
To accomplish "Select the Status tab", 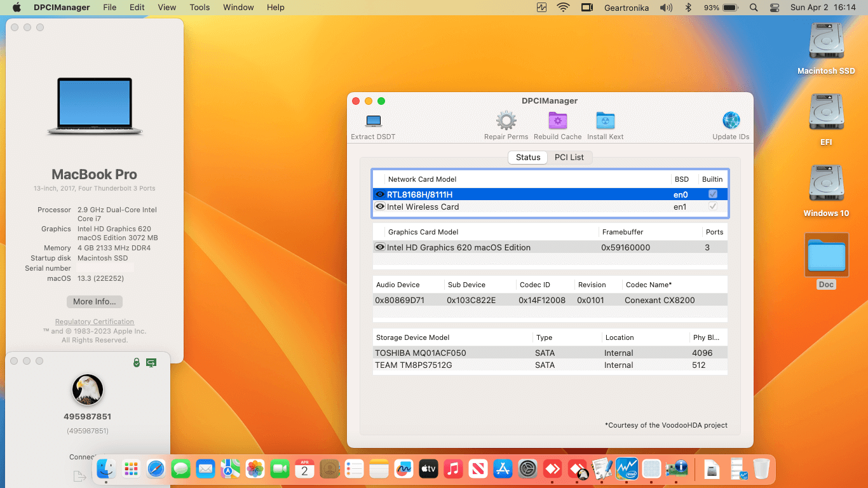I will [528, 158].
